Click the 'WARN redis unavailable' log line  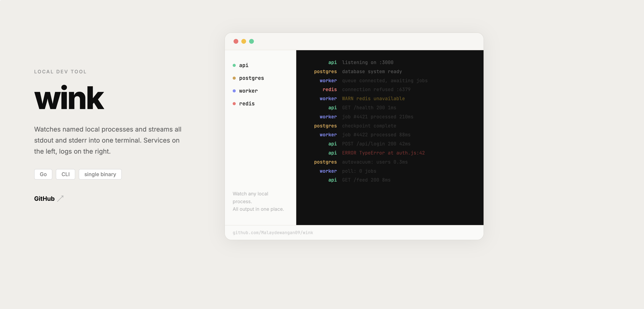tap(373, 99)
